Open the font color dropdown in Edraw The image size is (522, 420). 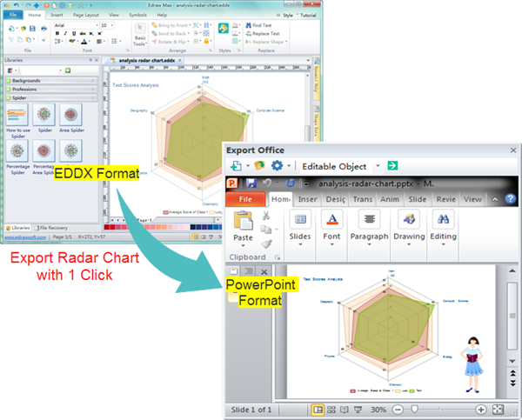click(90, 41)
